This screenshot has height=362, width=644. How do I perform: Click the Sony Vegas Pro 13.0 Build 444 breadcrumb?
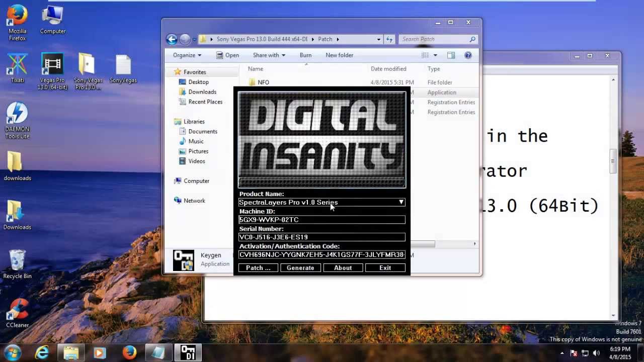[262, 39]
